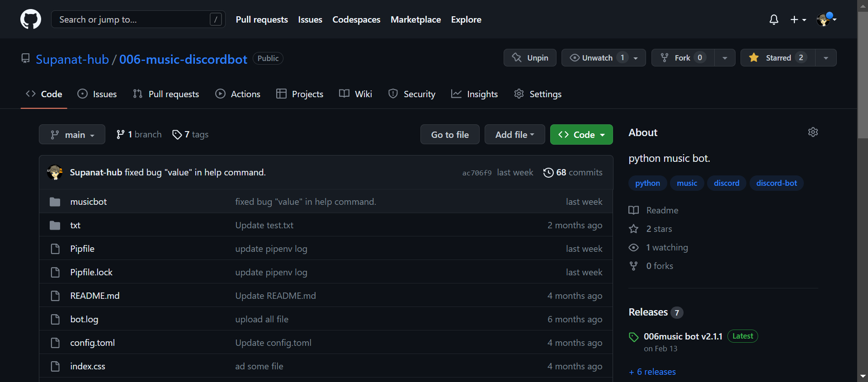This screenshot has height=382, width=868.
Task: Toggle the Starred button
Action: [x=778, y=58]
